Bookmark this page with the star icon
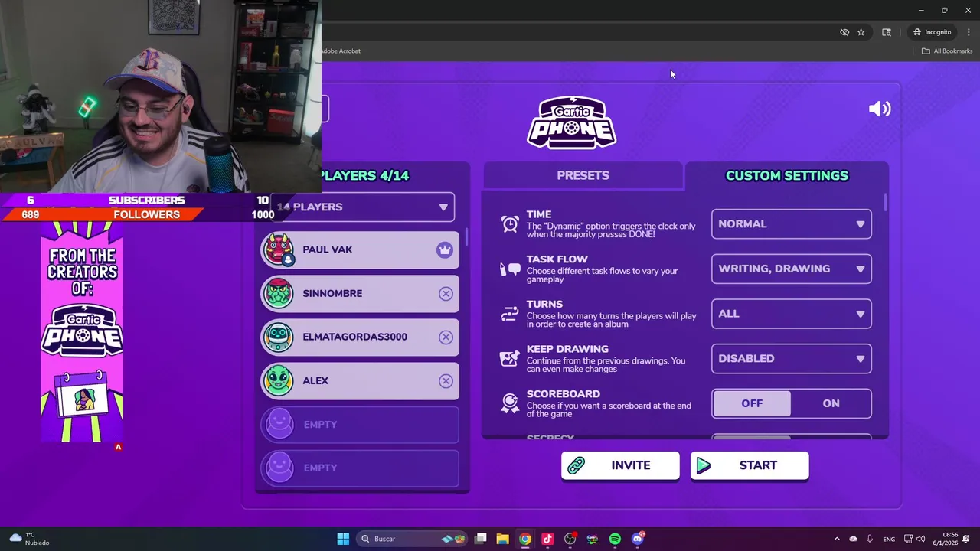 (x=861, y=32)
